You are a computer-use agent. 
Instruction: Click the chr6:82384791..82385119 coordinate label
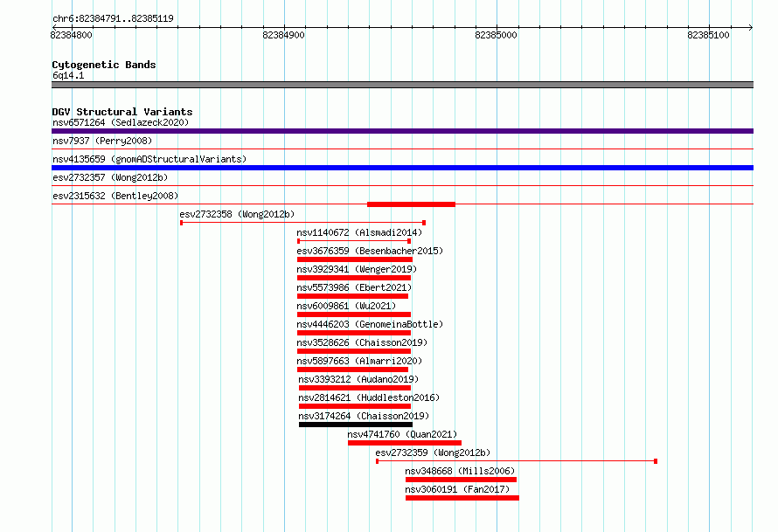[x=113, y=18]
